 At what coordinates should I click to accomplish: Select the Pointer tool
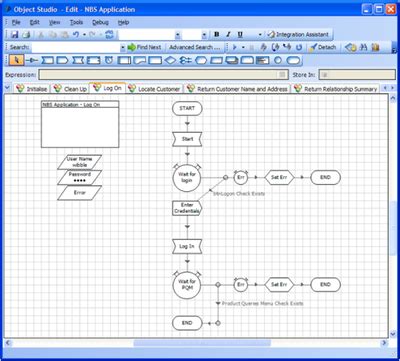coord(16,60)
